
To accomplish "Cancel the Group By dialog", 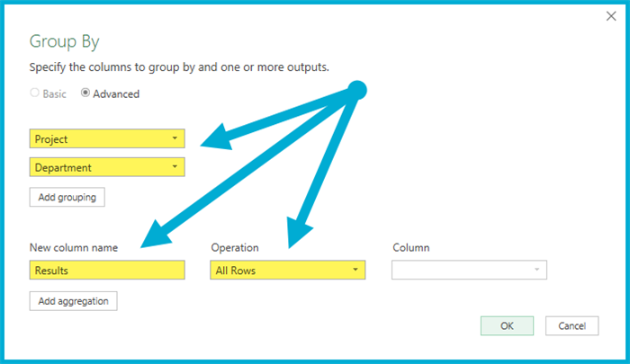I will 571,325.
